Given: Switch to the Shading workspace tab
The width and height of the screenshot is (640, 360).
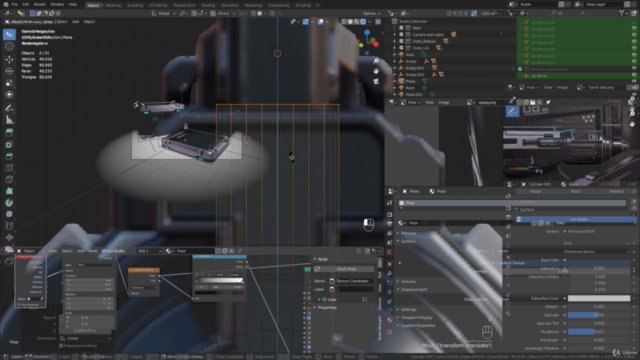Looking at the screenshot, I should (208, 5).
